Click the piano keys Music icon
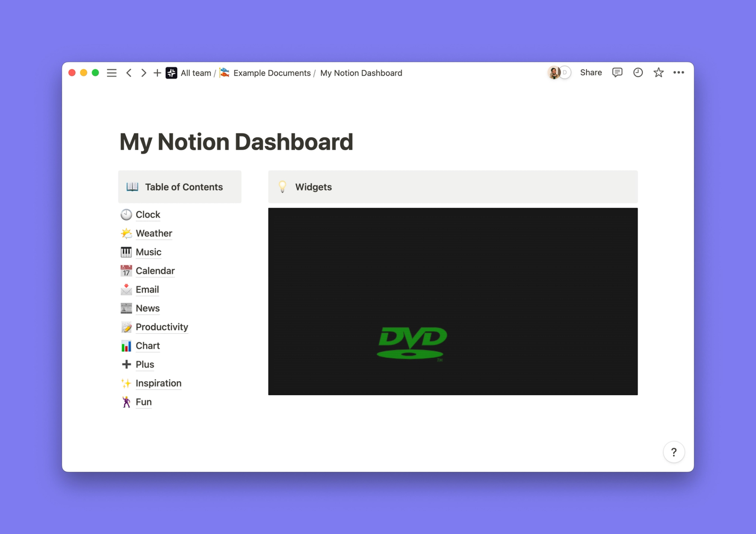This screenshot has height=534, width=756. [x=126, y=252]
